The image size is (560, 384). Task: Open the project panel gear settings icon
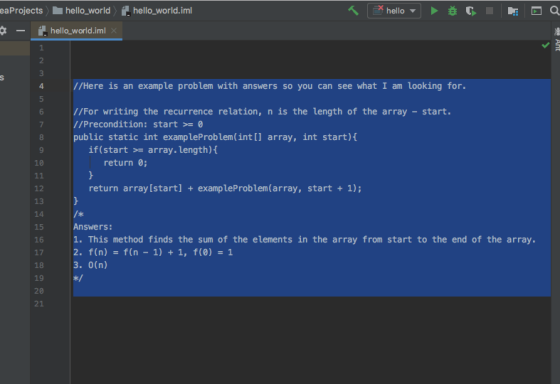pyautogui.click(x=3, y=31)
